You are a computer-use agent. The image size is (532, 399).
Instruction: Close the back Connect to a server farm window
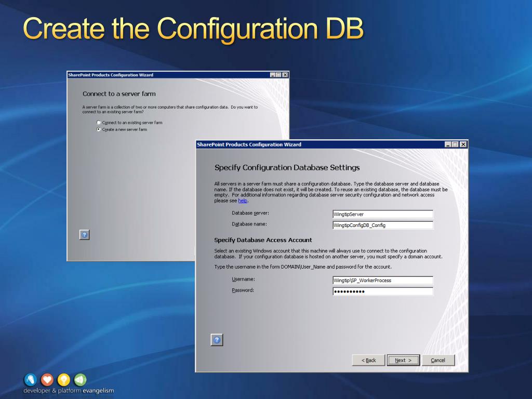point(285,75)
